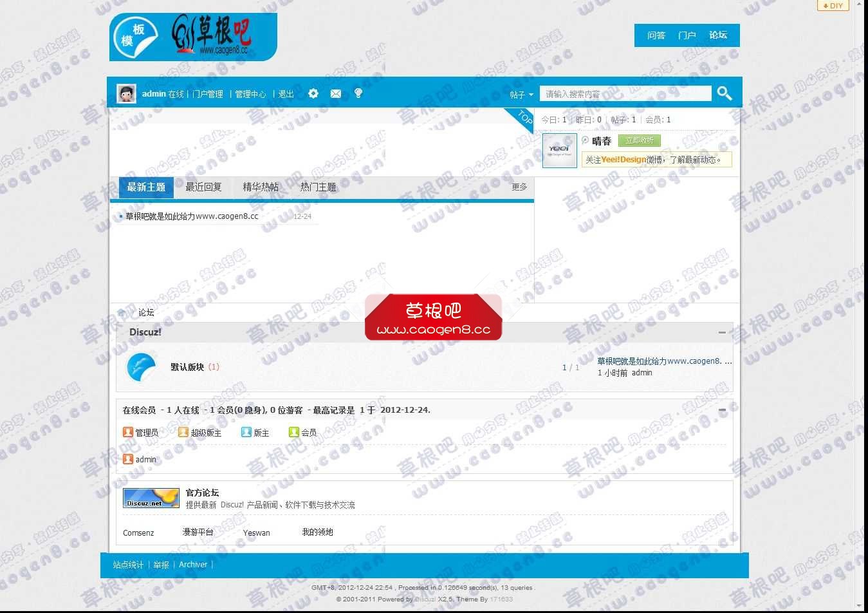
Task: Open the settings gear icon in user bar
Action: (x=313, y=93)
